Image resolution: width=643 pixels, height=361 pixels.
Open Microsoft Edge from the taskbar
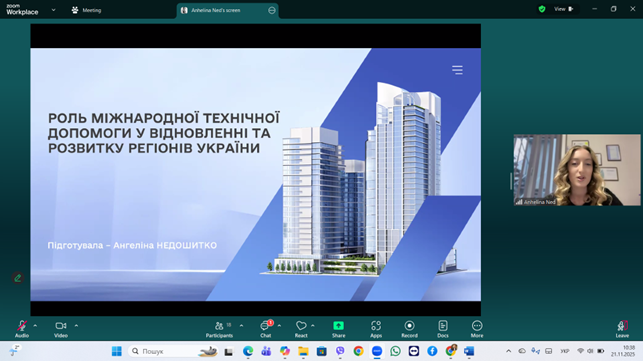click(x=248, y=351)
